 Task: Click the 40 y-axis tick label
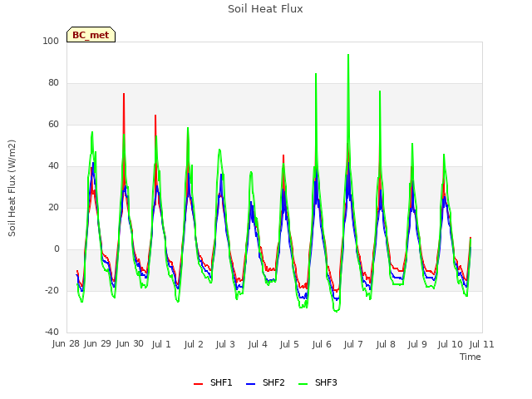pyautogui.click(x=53, y=166)
